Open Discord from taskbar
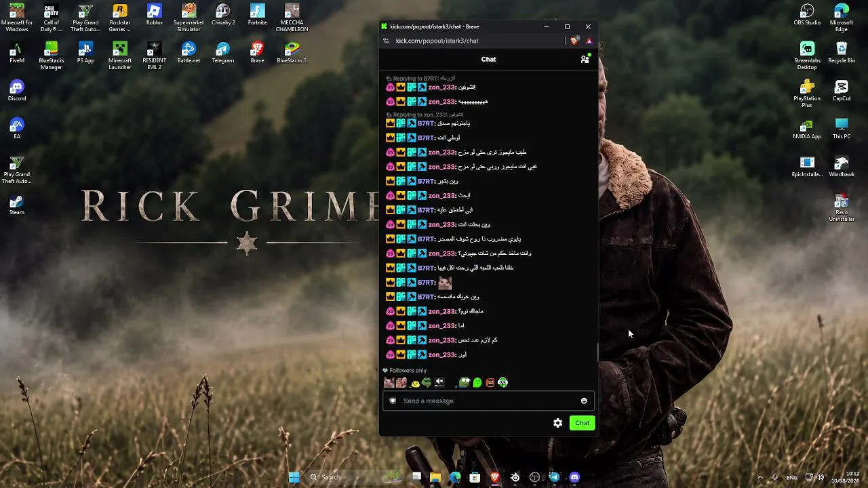This screenshot has height=488, width=868. (574, 477)
